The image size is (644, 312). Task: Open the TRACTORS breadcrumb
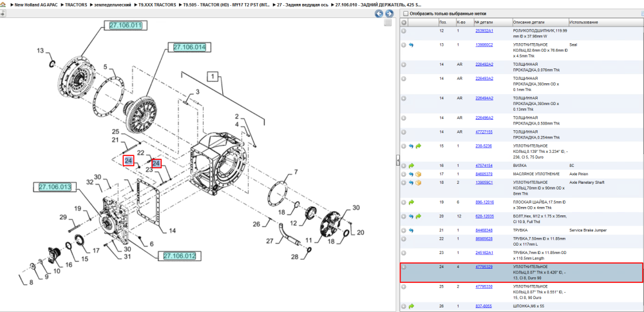(76, 5)
